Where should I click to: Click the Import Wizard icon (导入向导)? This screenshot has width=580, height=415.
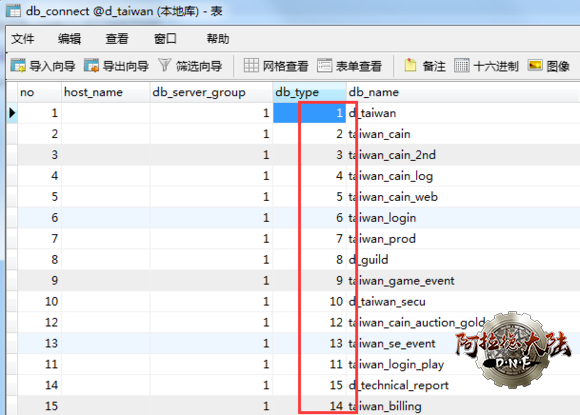click(x=18, y=65)
